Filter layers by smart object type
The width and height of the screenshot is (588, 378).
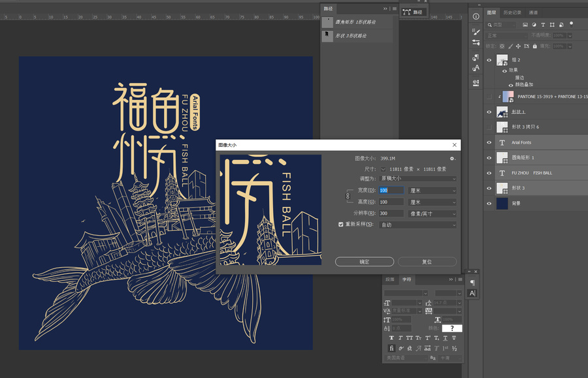pos(561,25)
